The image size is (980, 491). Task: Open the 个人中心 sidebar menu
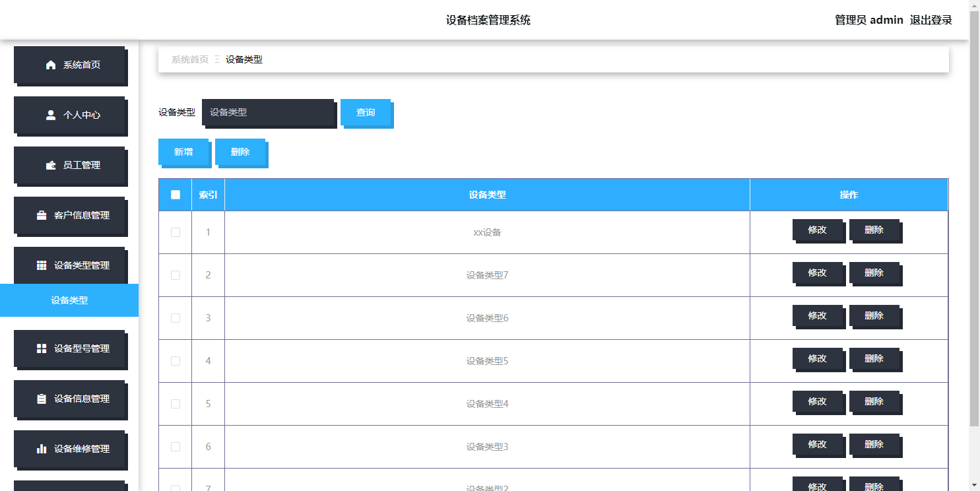(69, 115)
